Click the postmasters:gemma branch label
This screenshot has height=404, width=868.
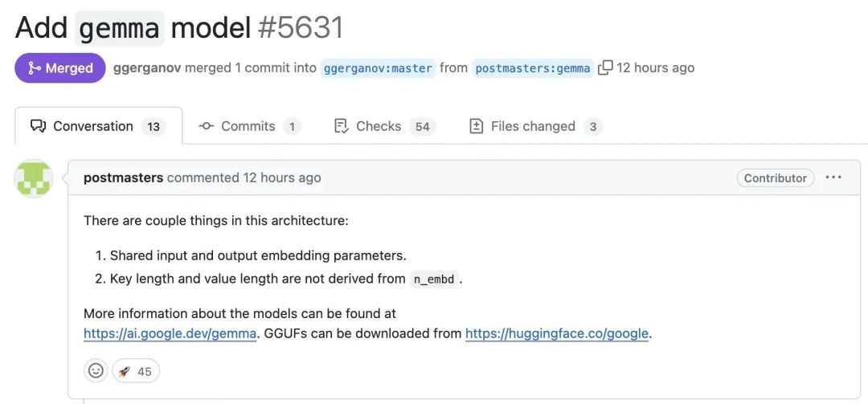point(533,68)
